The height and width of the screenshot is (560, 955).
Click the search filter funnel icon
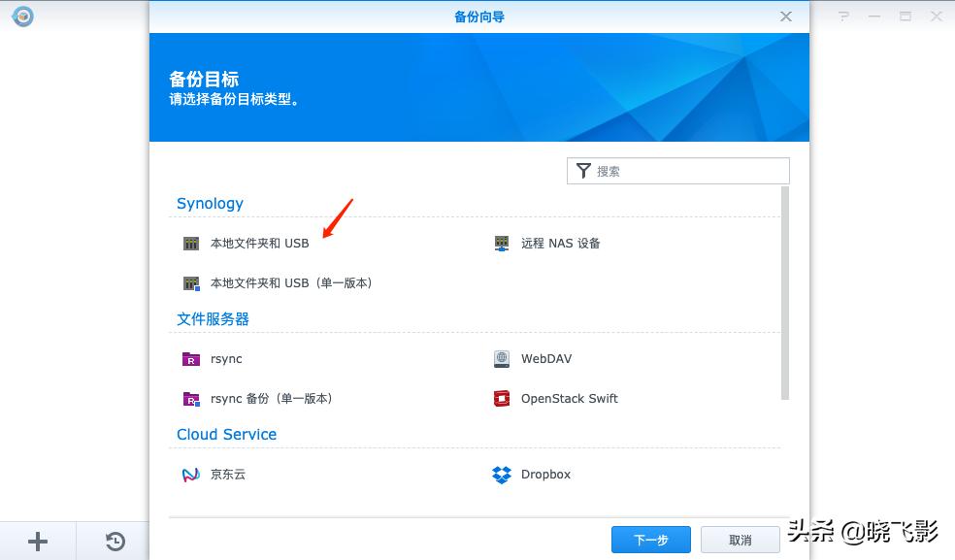pos(583,170)
